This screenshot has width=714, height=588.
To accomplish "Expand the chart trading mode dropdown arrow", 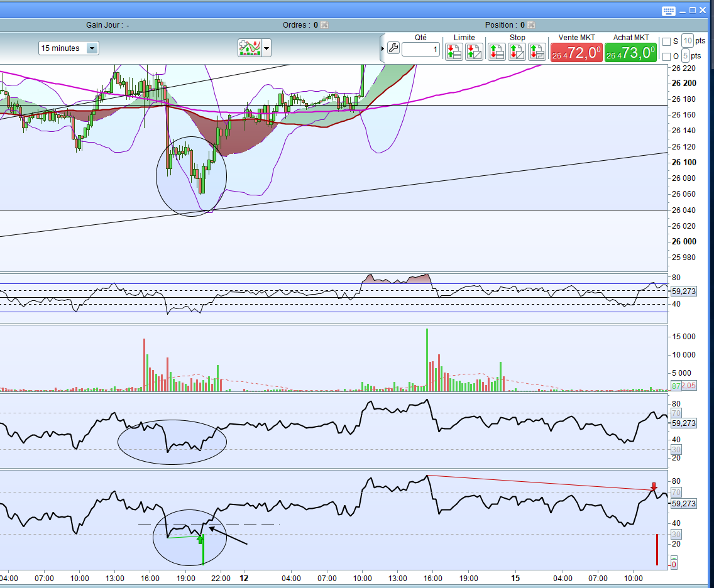I will pyautogui.click(x=266, y=48).
